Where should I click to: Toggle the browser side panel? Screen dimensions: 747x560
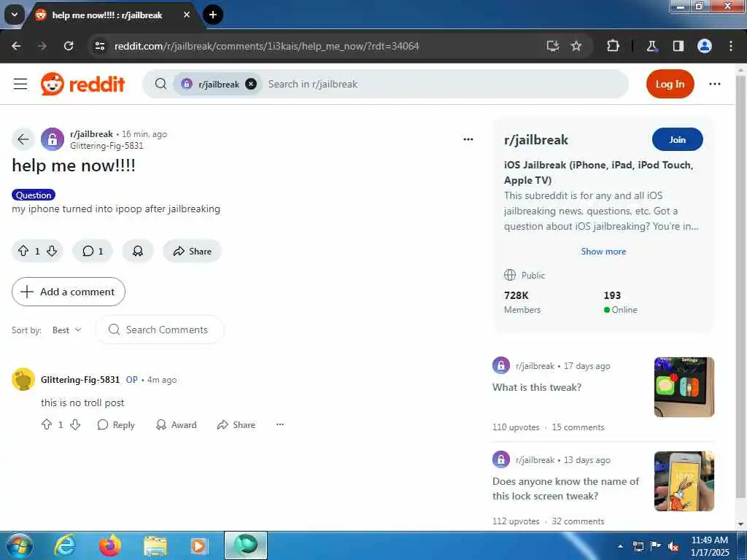[x=678, y=46]
